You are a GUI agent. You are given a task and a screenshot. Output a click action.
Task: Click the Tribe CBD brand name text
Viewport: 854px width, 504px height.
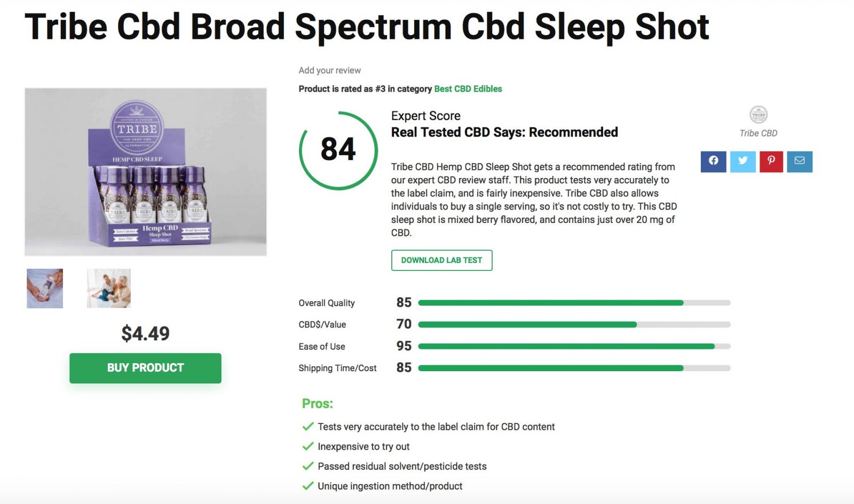758,133
